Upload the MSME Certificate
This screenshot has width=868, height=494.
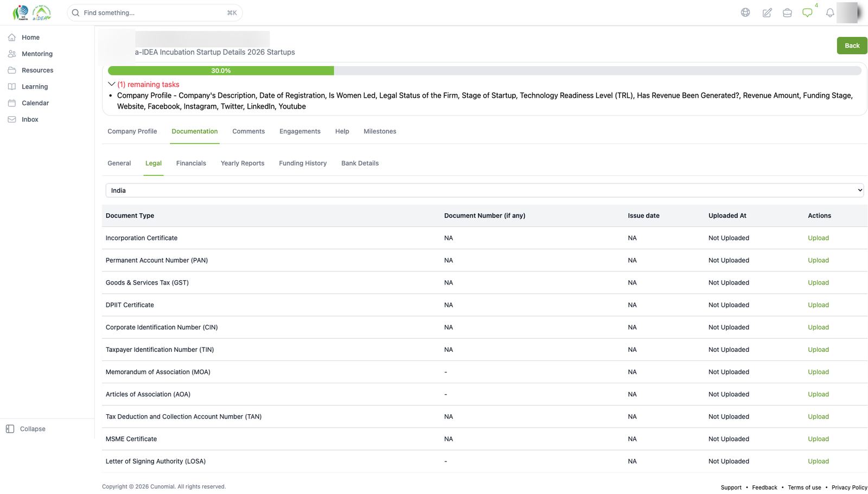coord(818,439)
